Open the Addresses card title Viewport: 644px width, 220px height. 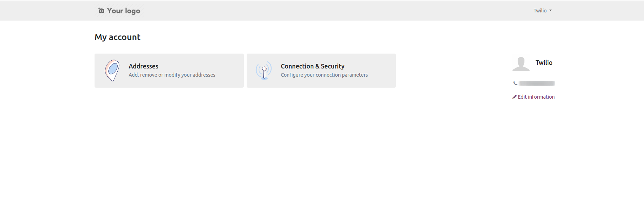click(144, 66)
